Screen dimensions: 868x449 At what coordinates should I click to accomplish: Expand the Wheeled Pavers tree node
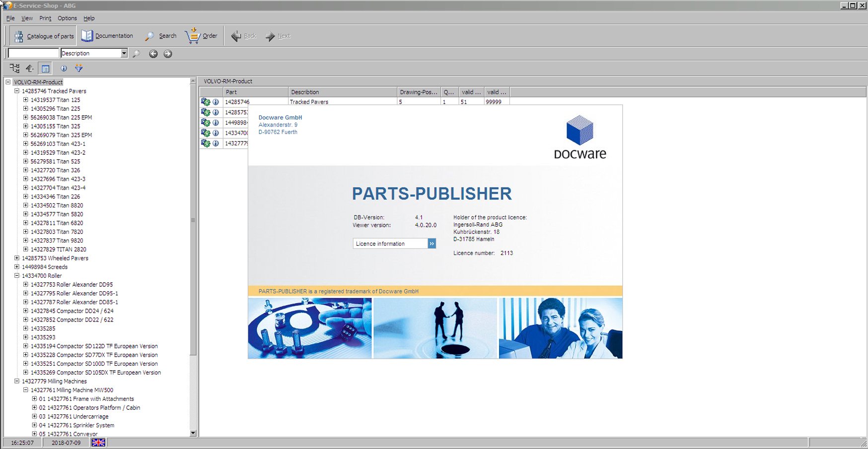coord(17,258)
